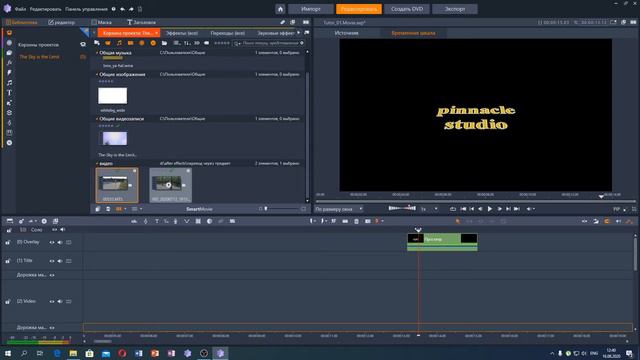The image size is (640, 360).
Task: Open the PIP control in preview
Action: 618,209
